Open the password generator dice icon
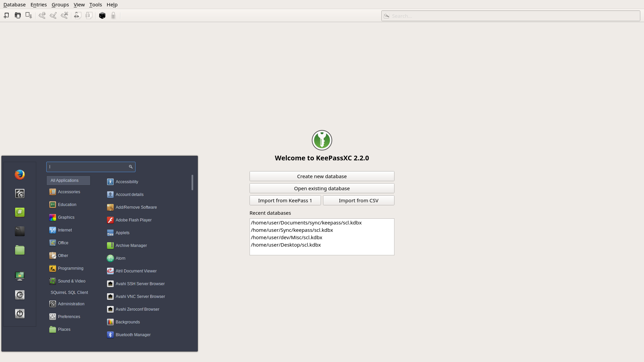This screenshot has width=644, height=362. click(102, 15)
